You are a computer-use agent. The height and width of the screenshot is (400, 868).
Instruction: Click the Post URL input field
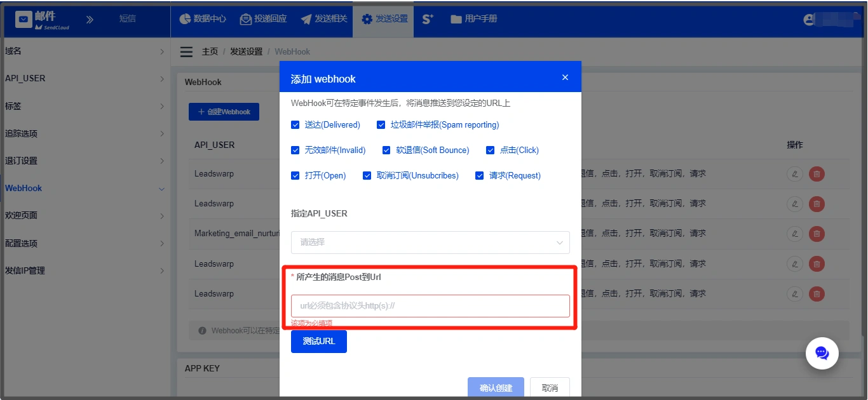[430, 306]
